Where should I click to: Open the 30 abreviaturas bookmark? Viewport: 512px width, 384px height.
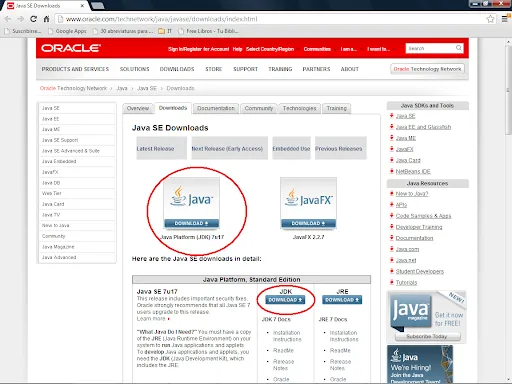(123, 31)
